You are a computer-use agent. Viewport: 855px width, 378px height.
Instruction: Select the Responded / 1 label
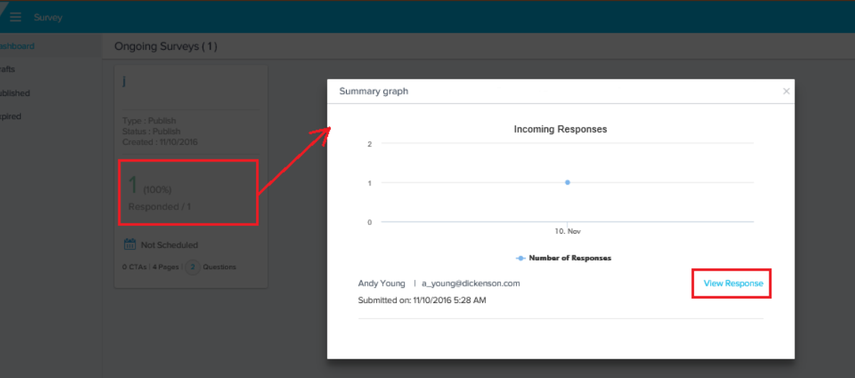pyautogui.click(x=160, y=207)
